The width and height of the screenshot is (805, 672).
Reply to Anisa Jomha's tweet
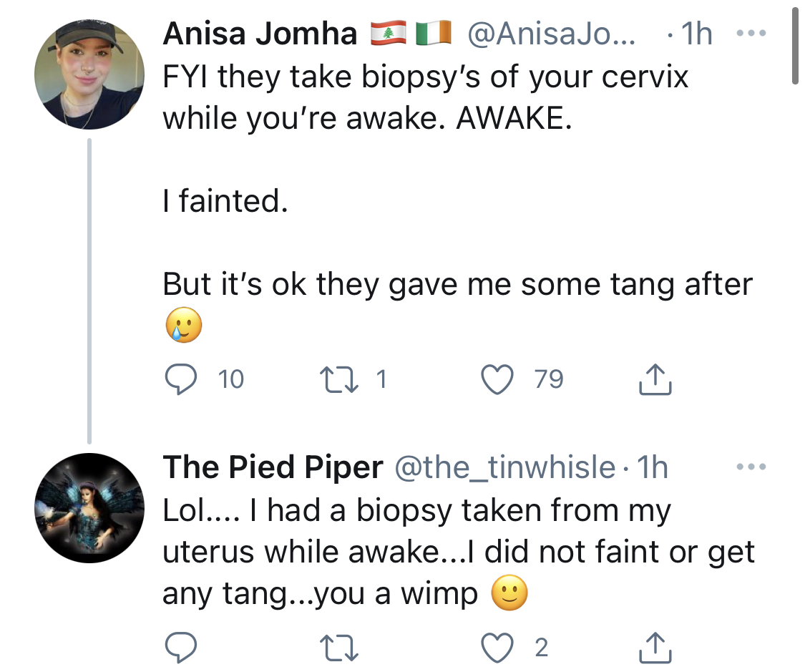(181, 379)
